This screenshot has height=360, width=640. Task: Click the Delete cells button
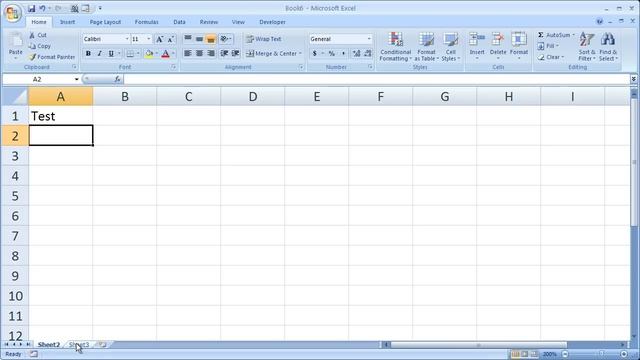coord(498,46)
